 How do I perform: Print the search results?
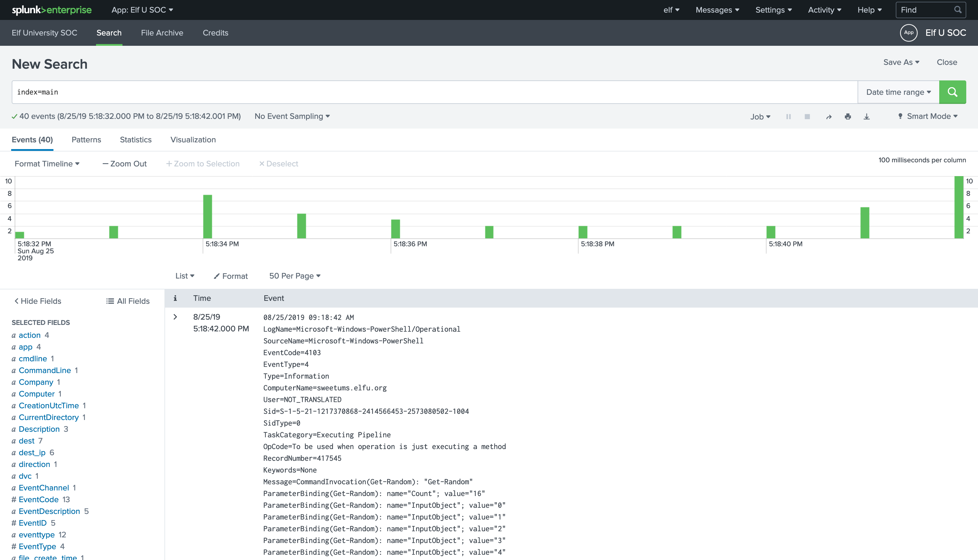tap(848, 117)
